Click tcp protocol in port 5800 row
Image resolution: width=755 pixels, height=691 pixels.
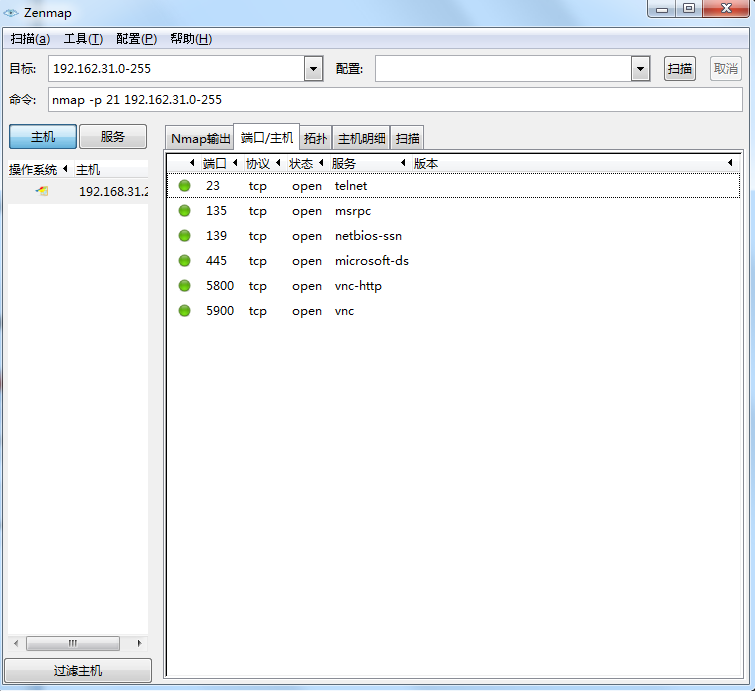[x=258, y=287]
